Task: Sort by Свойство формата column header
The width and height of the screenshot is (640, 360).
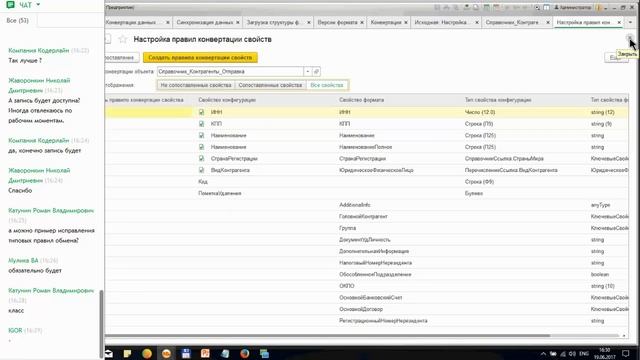Action: 361,100
